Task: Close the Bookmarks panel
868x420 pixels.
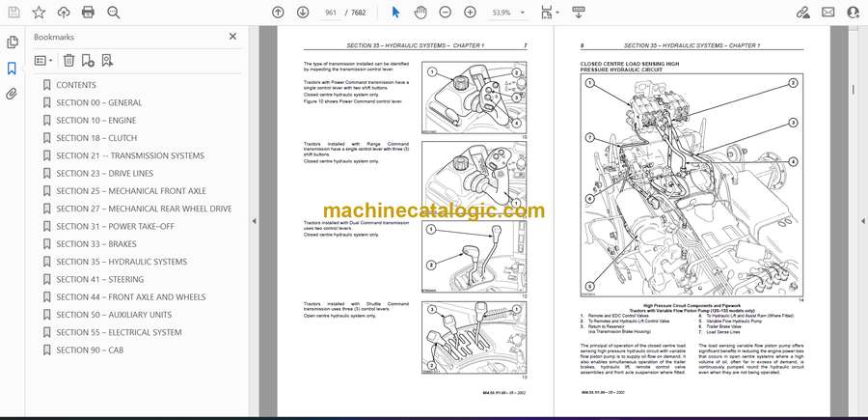Action: (232, 36)
